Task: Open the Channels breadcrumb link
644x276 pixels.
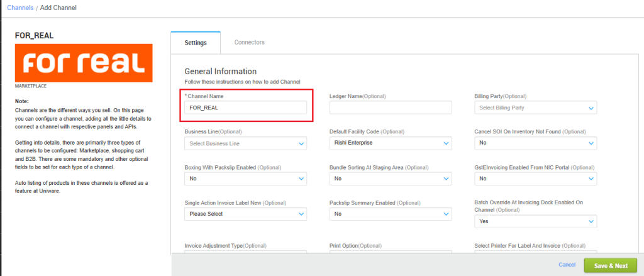Action: coord(19,8)
